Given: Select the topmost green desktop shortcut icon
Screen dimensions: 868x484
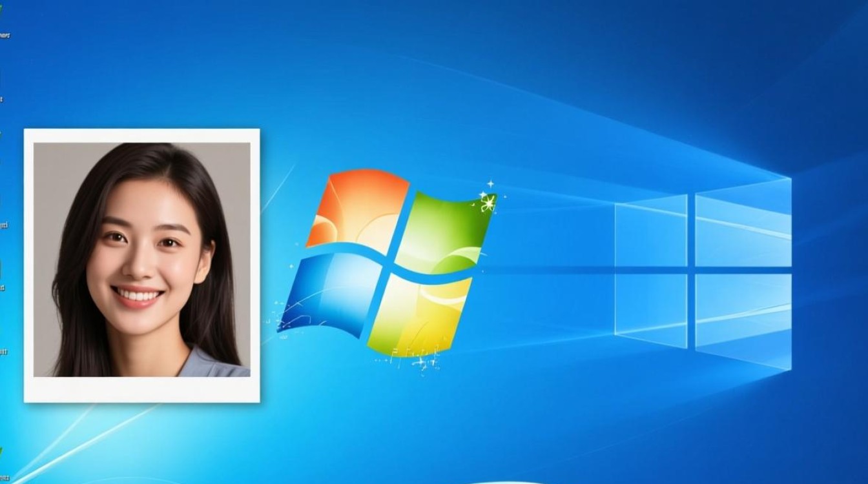Looking at the screenshot, I should tap(3, 6).
